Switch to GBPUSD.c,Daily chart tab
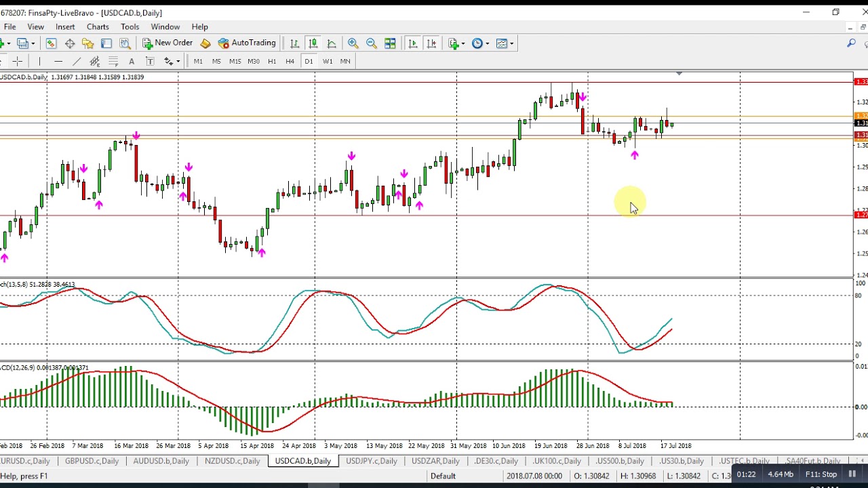 92,461
